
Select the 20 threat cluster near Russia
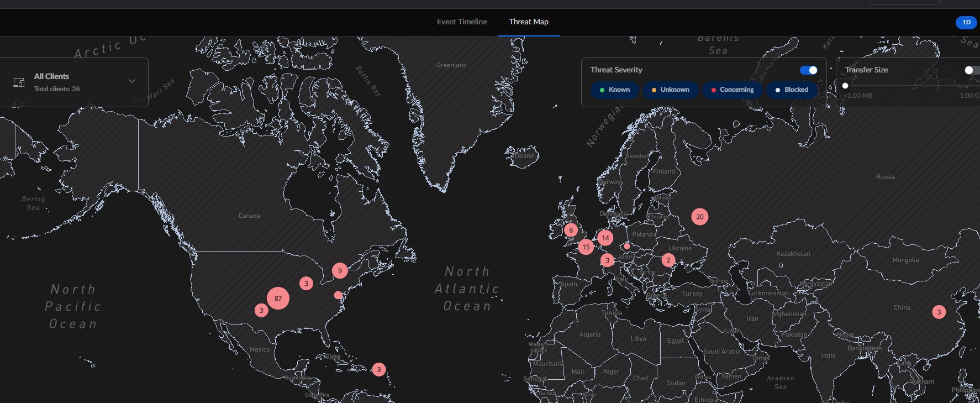pyautogui.click(x=699, y=217)
